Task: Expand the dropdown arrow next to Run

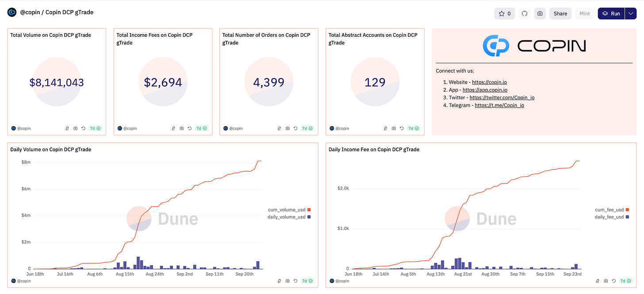Action: click(631, 14)
